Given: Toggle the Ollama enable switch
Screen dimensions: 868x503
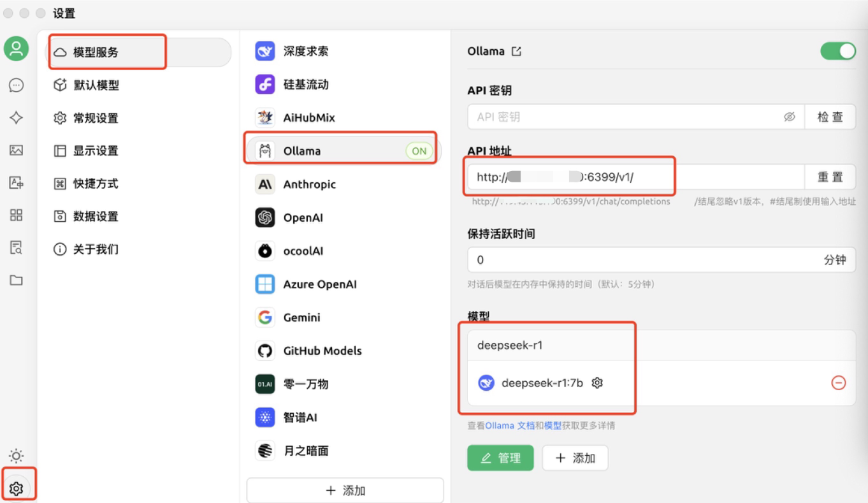Looking at the screenshot, I should click(837, 52).
